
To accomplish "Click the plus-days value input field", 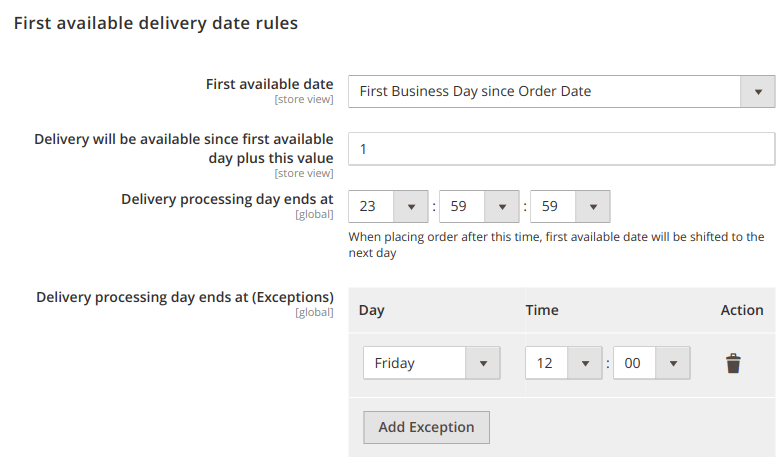I will pos(561,149).
